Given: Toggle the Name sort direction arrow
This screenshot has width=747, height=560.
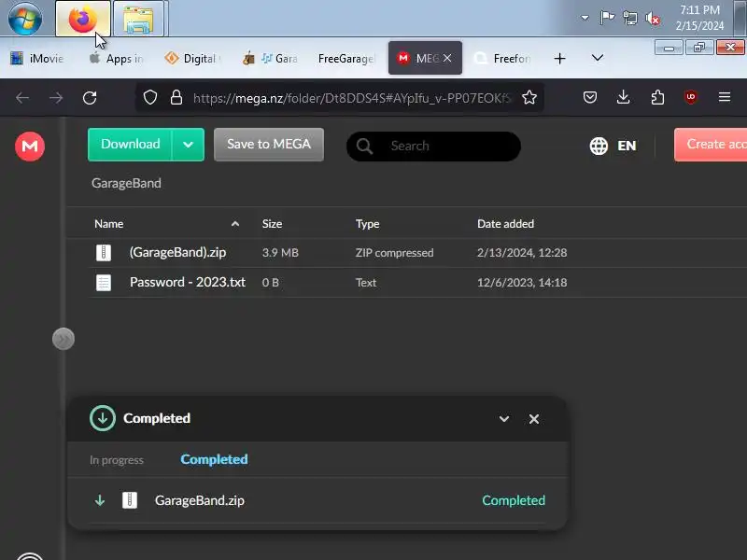Looking at the screenshot, I should (x=235, y=224).
